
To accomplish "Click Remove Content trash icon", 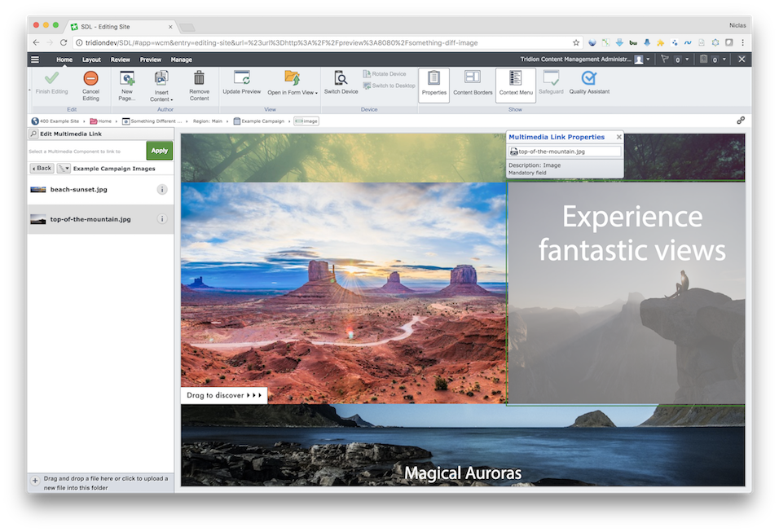I will coord(199,79).
